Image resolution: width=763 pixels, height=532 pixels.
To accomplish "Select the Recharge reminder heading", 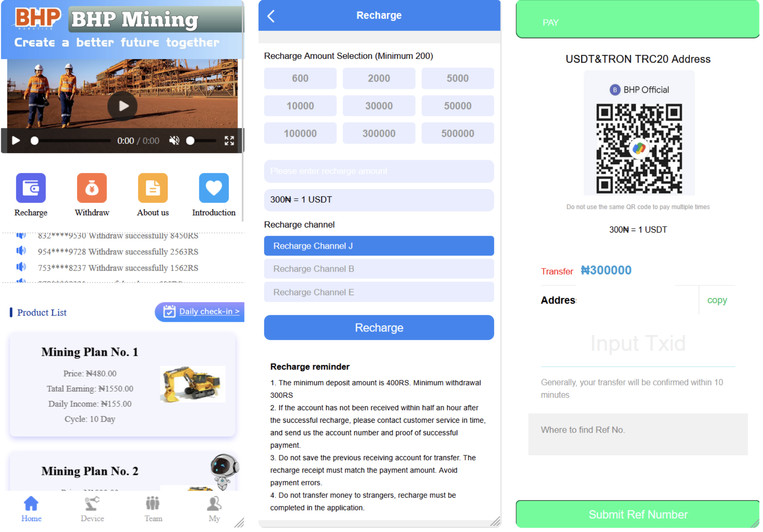I will coord(310,366).
